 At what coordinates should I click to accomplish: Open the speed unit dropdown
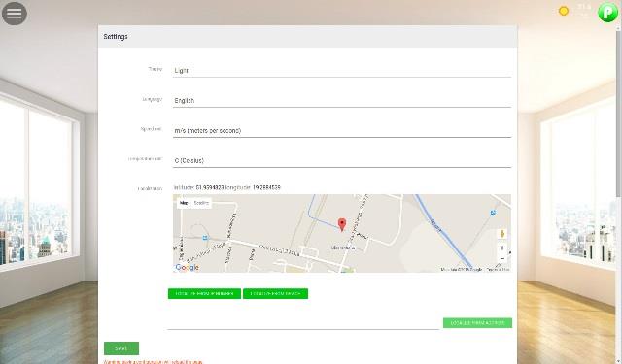(342, 131)
